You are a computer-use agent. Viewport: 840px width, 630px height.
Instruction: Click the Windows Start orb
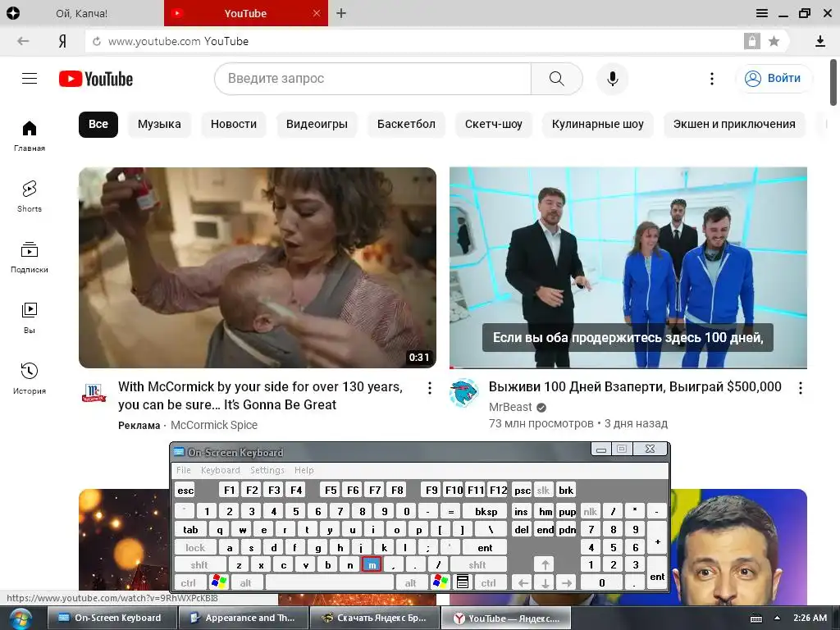point(20,619)
